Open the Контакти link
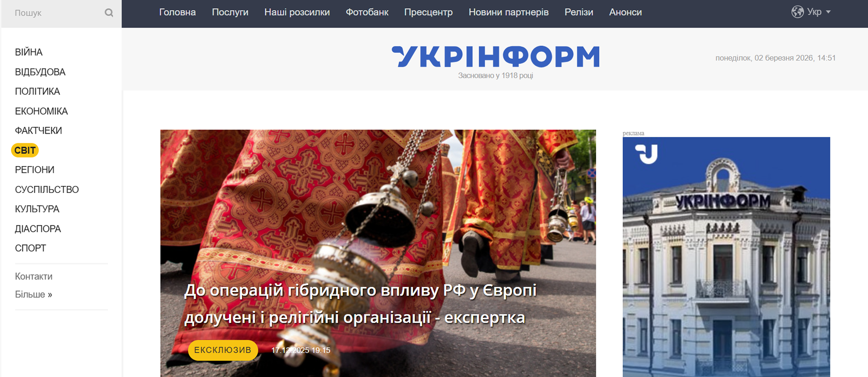 click(34, 276)
